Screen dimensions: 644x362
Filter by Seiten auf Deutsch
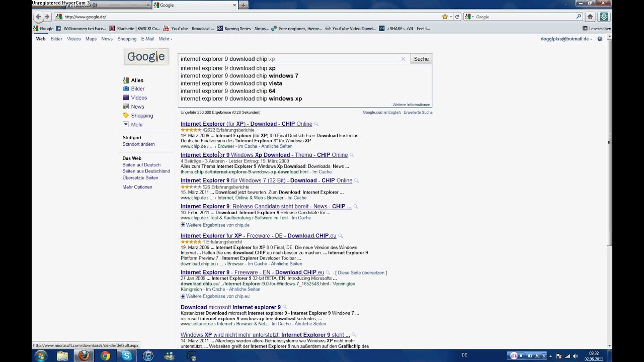point(141,165)
